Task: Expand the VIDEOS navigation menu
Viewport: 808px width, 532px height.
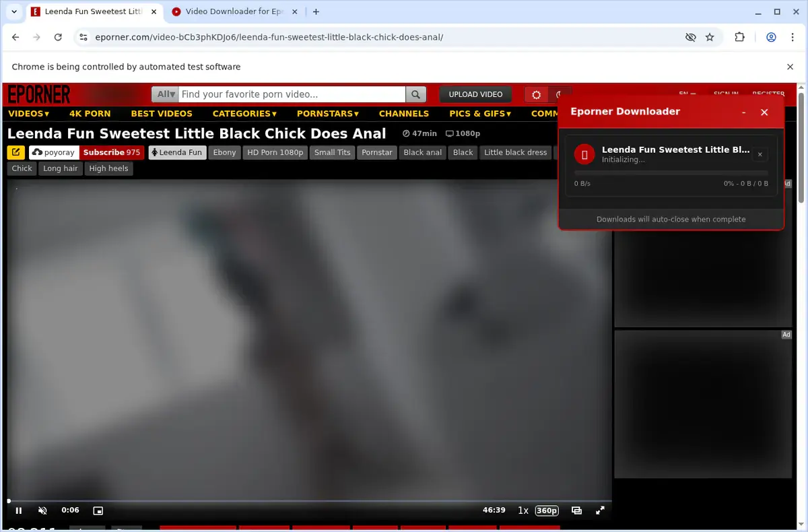Action: (x=29, y=114)
